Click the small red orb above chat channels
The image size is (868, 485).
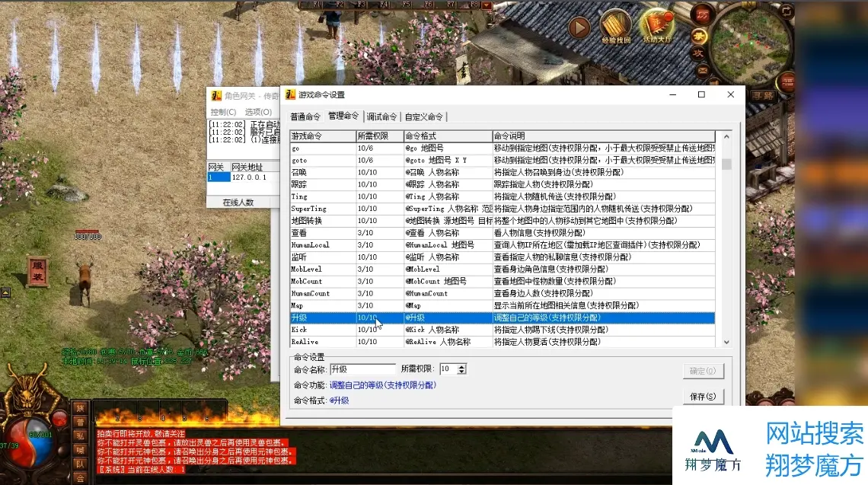coord(59,418)
